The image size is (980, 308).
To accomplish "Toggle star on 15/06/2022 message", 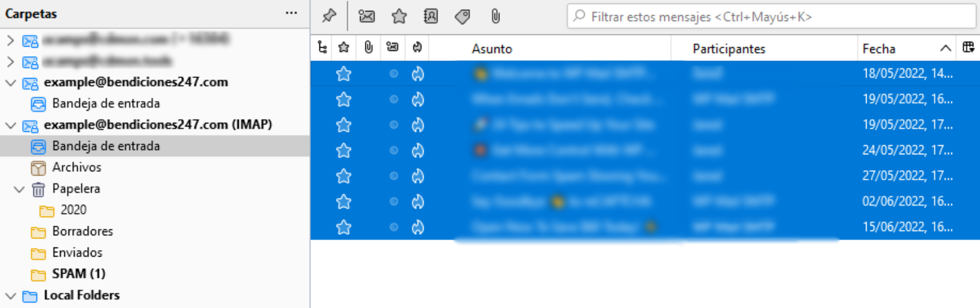I will point(344,227).
